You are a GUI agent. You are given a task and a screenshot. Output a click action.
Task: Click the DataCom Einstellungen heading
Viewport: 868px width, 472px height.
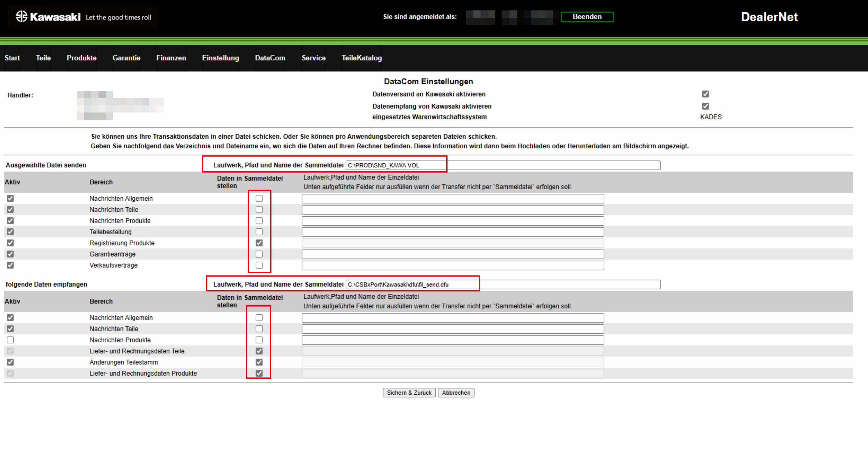tap(428, 82)
